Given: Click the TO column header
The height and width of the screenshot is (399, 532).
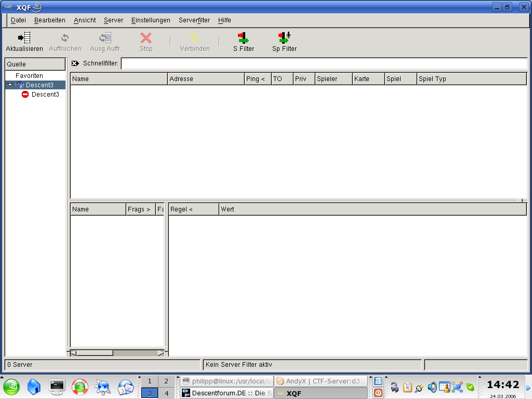Looking at the screenshot, I should point(282,79).
